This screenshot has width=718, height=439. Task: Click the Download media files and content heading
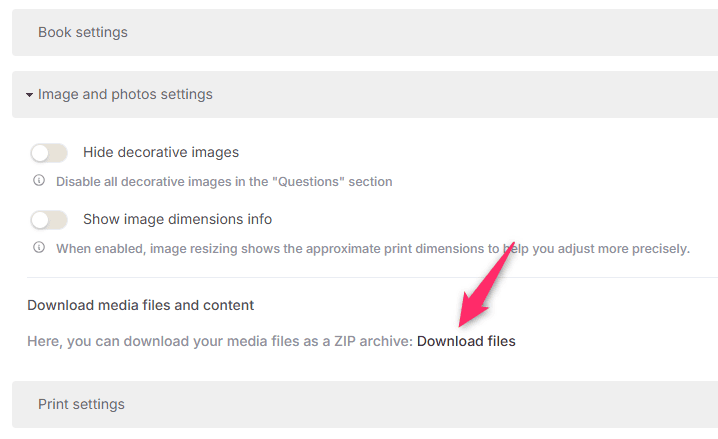point(140,305)
